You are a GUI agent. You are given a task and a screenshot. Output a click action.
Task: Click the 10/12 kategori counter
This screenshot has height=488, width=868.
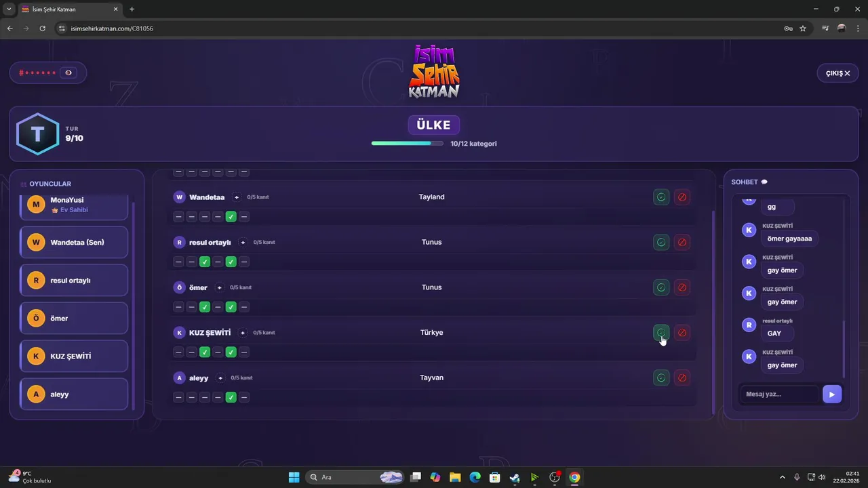pyautogui.click(x=473, y=144)
